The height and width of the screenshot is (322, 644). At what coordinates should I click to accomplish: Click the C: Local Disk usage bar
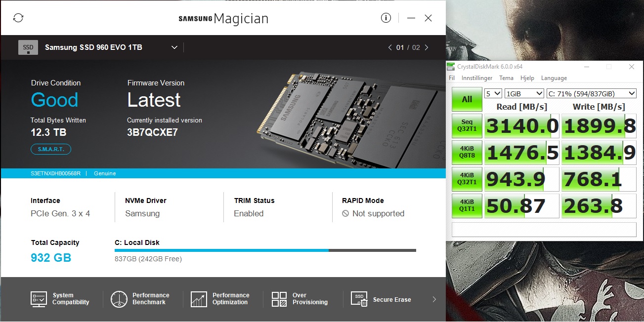(265, 250)
